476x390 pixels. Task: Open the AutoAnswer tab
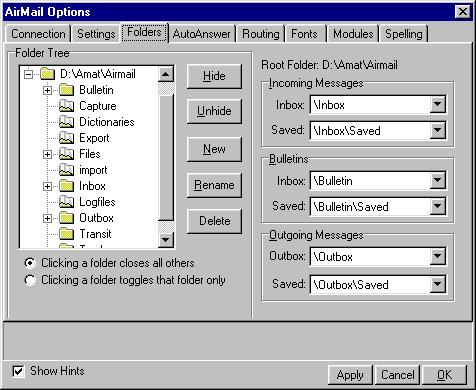[x=202, y=34]
